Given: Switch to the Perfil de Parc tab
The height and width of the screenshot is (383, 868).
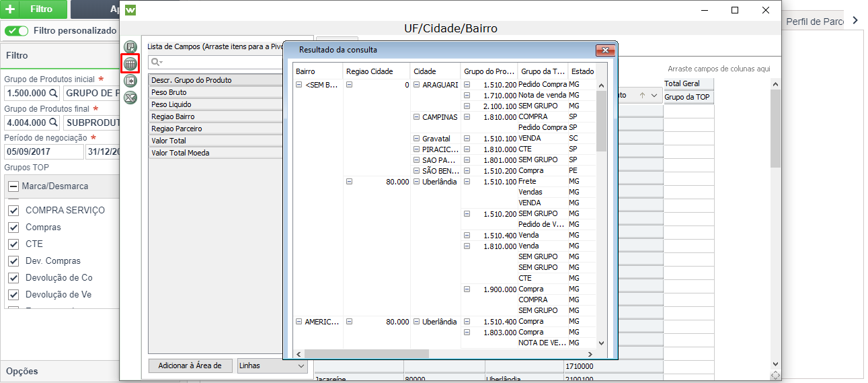Looking at the screenshot, I should coord(814,22).
